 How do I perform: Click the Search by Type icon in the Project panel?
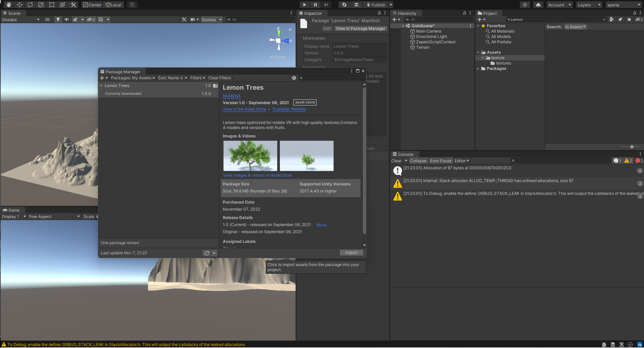[x=612, y=19]
